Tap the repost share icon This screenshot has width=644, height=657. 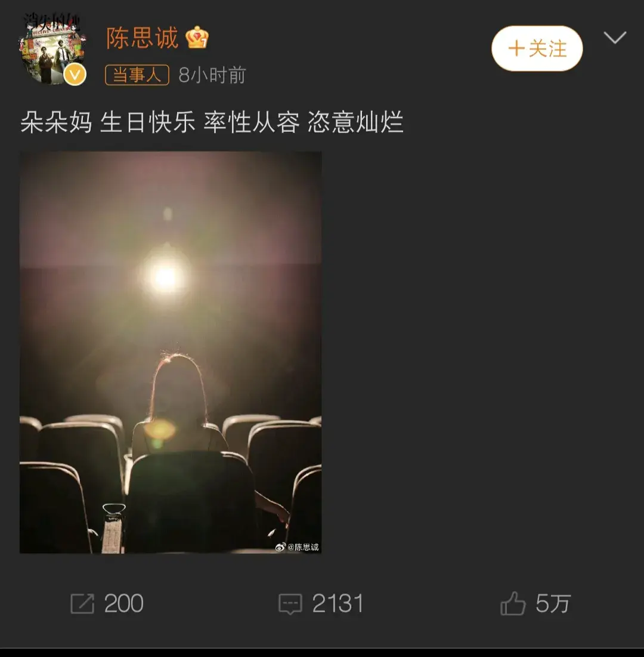(82, 604)
